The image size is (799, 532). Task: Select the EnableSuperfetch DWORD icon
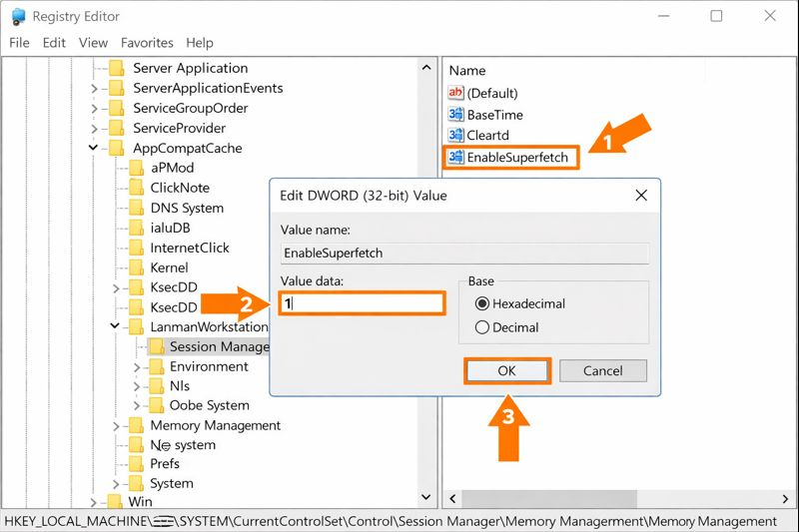pyautogui.click(x=455, y=157)
